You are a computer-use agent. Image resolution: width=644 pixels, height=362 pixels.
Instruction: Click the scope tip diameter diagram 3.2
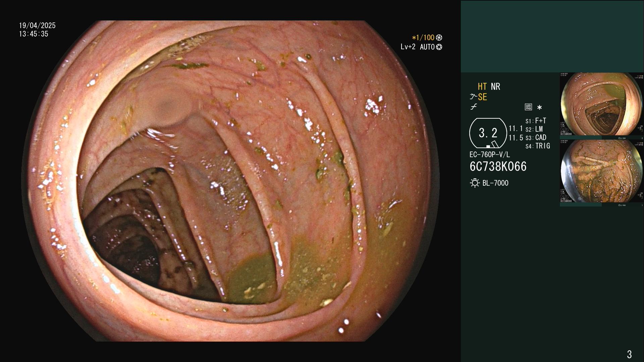(488, 133)
